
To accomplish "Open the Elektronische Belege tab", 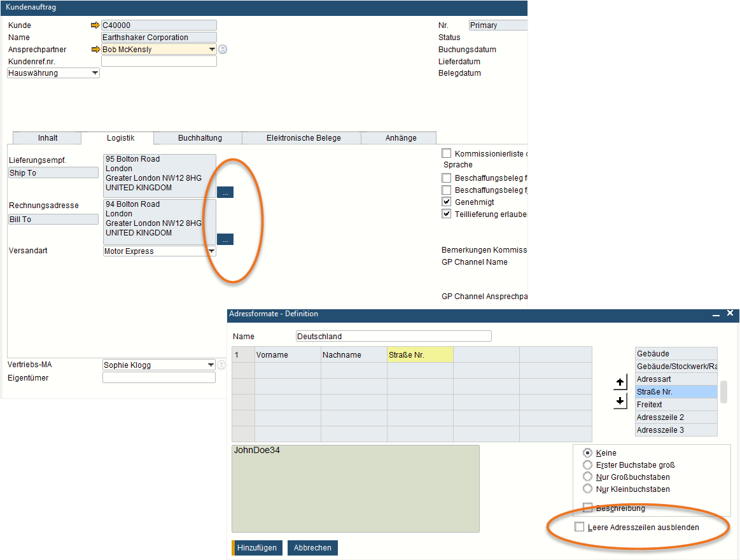I will point(301,137).
